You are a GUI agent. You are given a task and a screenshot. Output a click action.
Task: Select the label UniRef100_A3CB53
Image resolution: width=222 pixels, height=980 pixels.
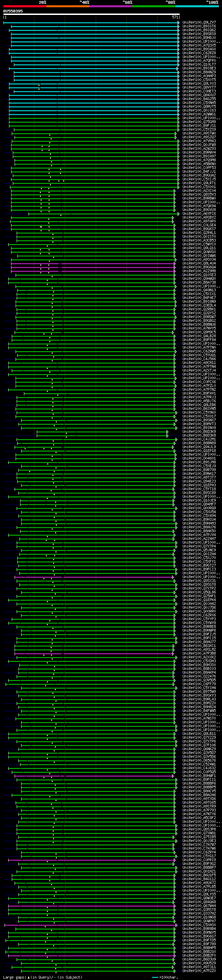point(199,241)
